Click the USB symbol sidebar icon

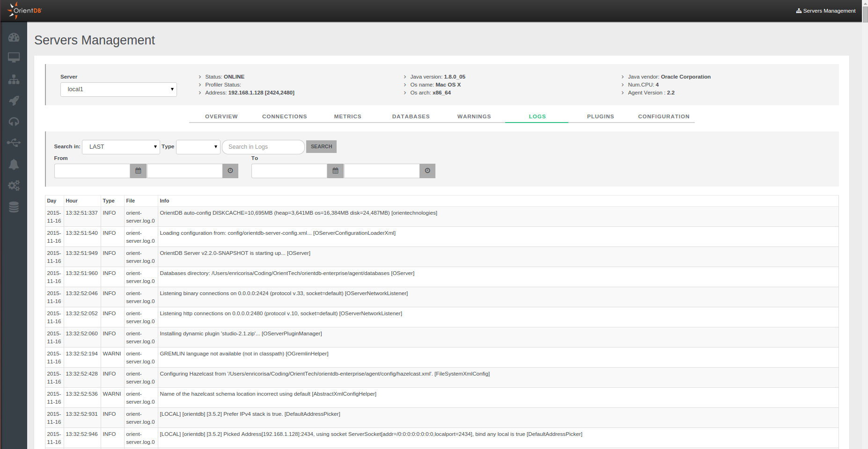[14, 143]
